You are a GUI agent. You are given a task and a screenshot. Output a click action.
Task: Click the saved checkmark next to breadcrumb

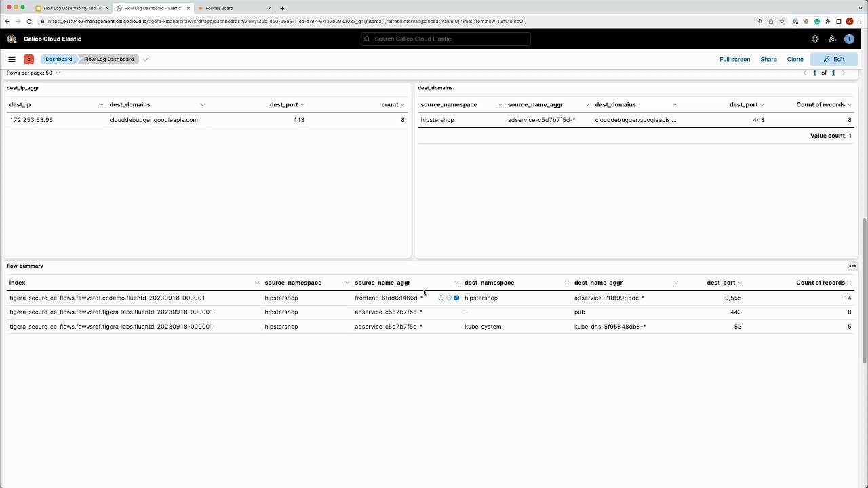(145, 59)
